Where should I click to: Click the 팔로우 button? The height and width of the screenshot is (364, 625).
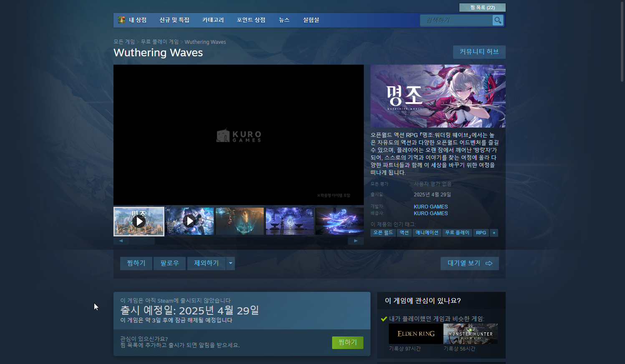pos(169,263)
